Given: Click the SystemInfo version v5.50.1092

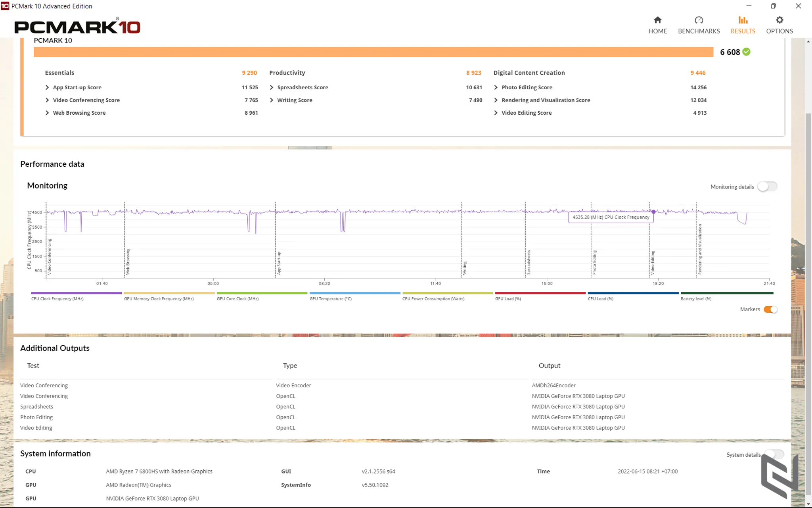Looking at the screenshot, I should (x=375, y=485).
